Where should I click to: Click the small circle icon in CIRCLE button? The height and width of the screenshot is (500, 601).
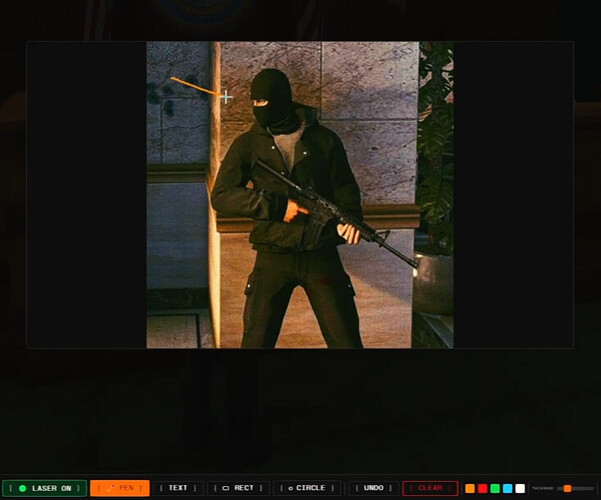(x=291, y=488)
